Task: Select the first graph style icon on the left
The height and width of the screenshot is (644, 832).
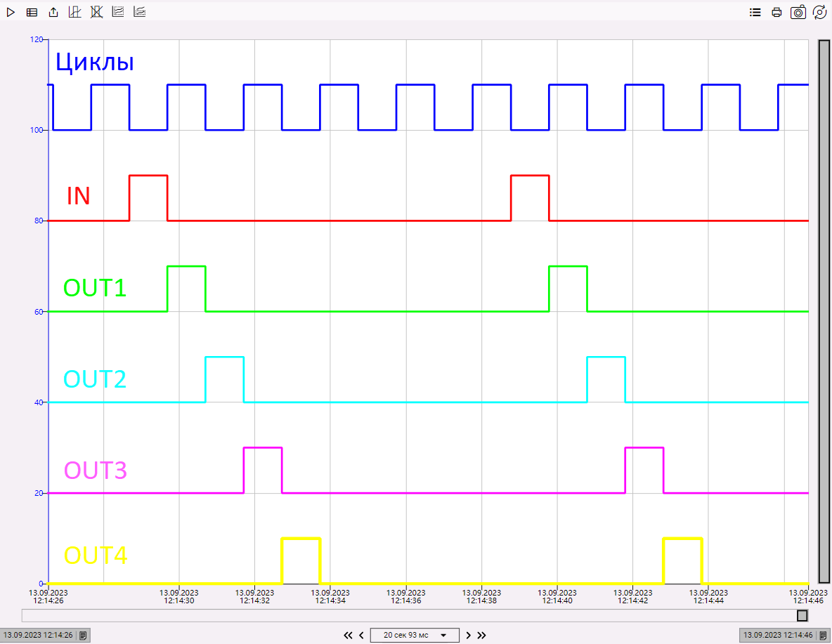Action: 118,12
